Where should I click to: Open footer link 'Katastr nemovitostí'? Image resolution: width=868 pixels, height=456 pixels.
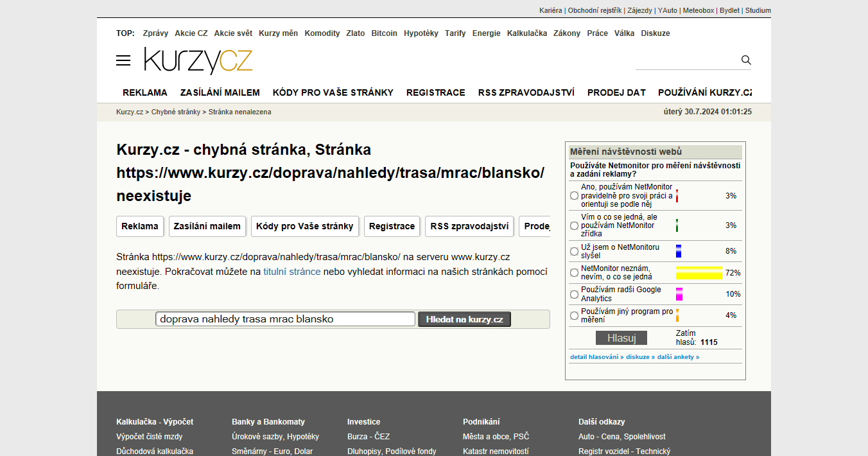point(496,452)
